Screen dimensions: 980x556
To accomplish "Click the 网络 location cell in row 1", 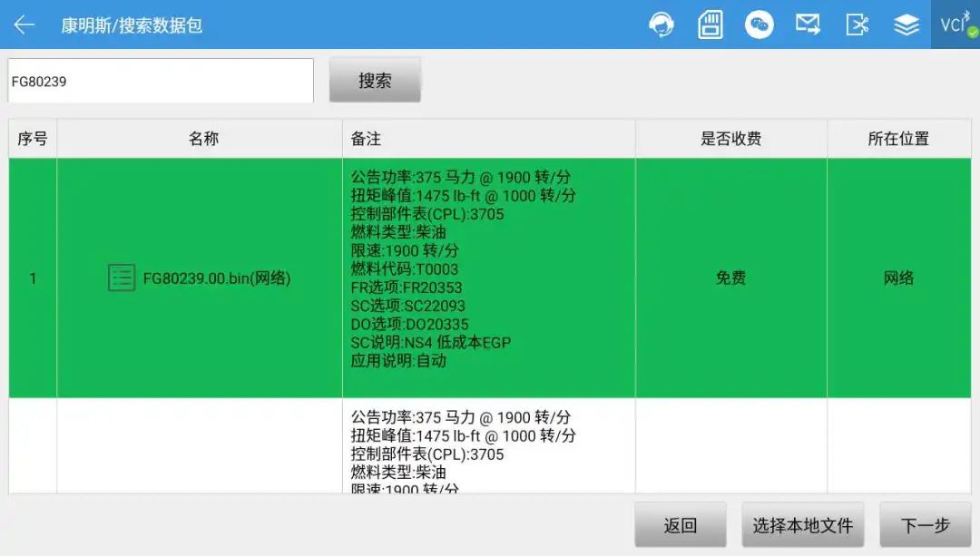I will 898,278.
